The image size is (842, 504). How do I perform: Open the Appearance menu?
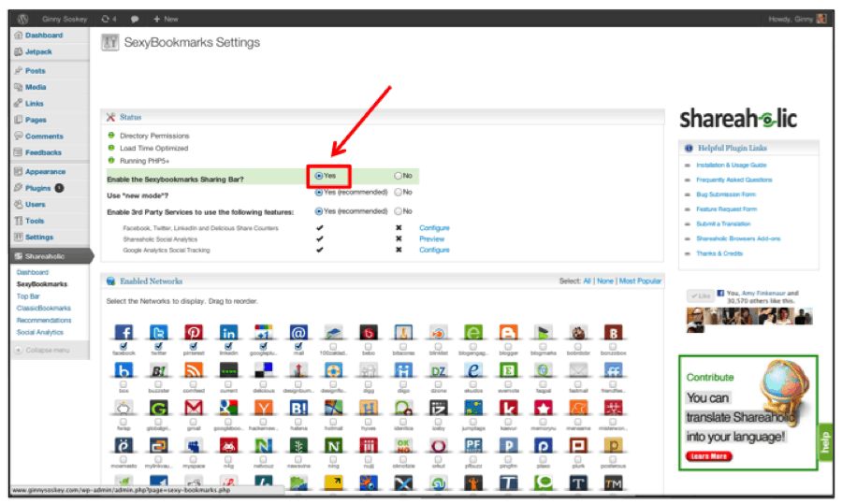45,172
